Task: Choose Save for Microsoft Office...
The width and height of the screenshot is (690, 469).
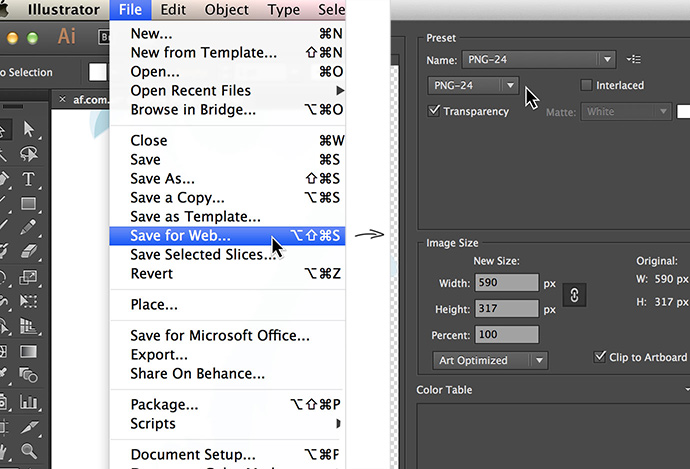Action: [x=227, y=335]
